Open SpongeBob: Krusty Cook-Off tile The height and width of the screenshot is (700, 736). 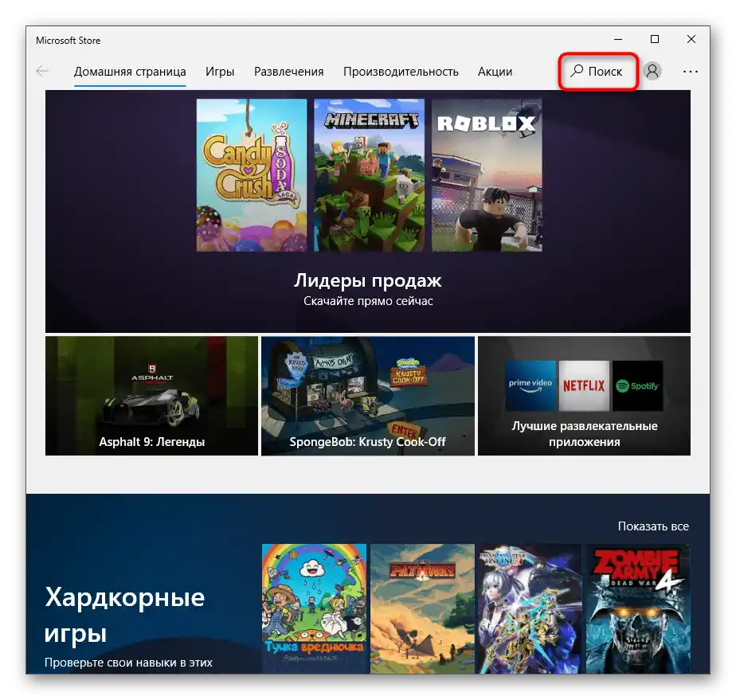(367, 396)
